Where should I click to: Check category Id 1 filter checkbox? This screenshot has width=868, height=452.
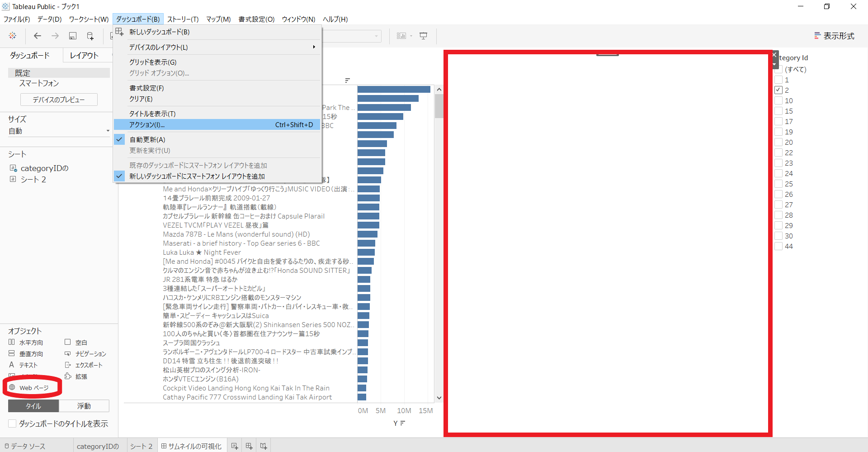(x=778, y=80)
